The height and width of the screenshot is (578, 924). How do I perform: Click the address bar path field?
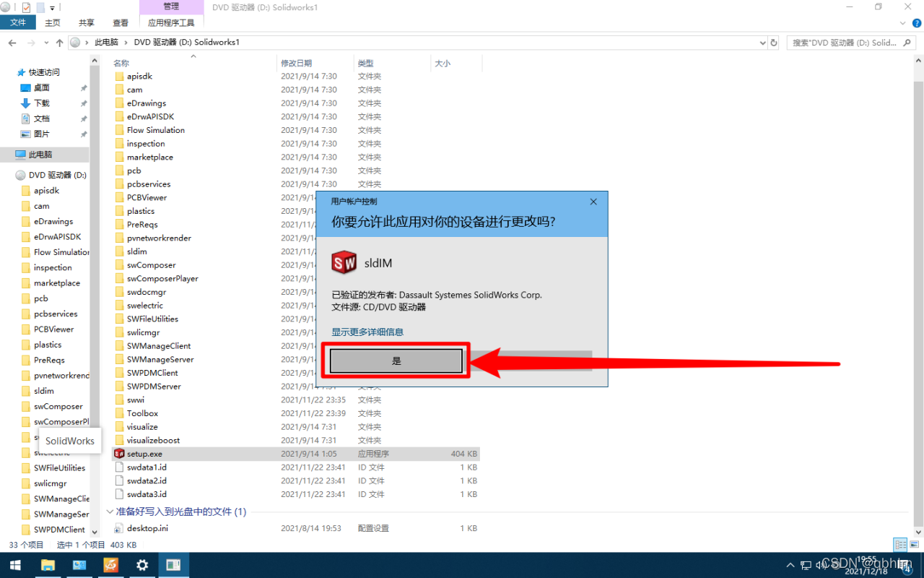coord(418,43)
